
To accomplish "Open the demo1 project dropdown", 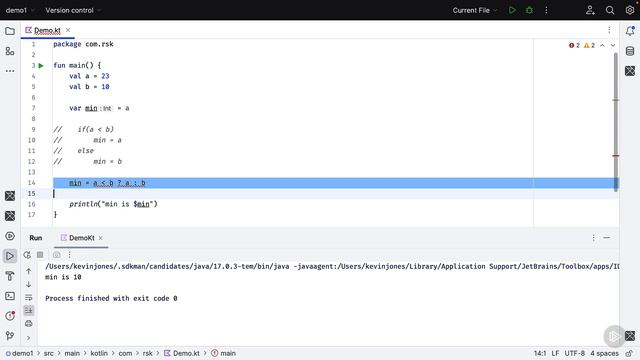I will pos(20,10).
